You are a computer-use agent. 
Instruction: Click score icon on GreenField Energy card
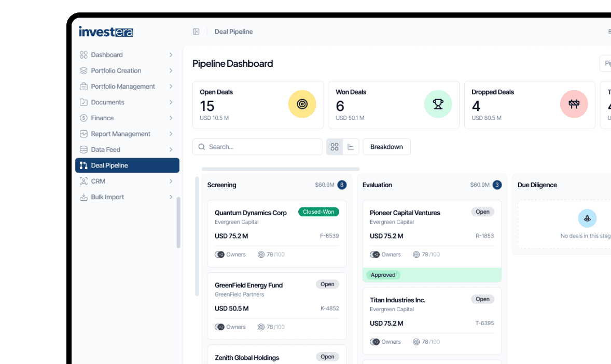pos(261,327)
